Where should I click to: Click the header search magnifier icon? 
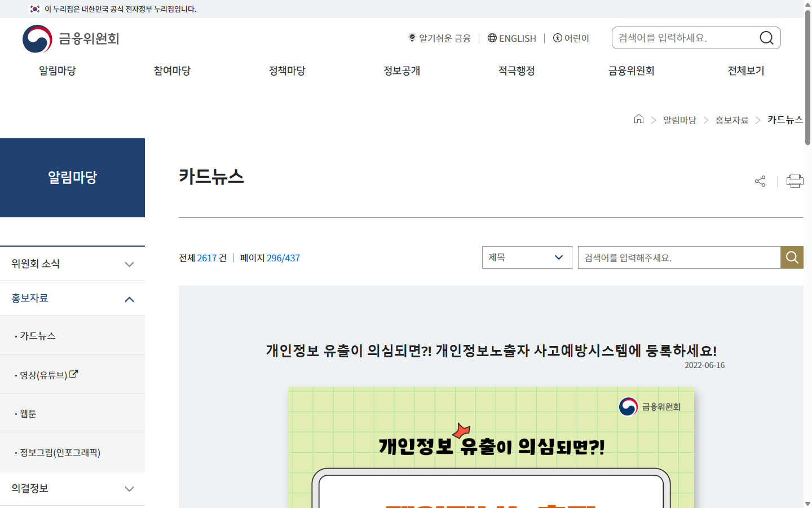[766, 38]
